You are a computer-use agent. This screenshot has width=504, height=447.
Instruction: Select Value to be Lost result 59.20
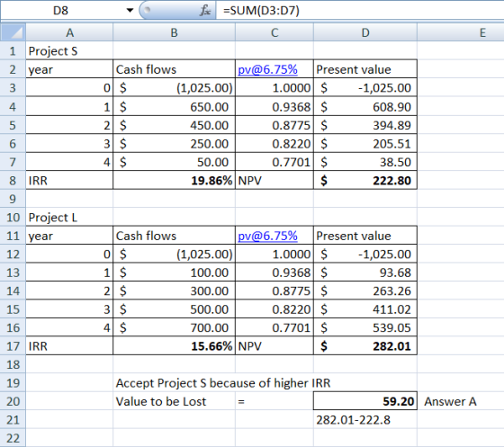[x=365, y=401]
